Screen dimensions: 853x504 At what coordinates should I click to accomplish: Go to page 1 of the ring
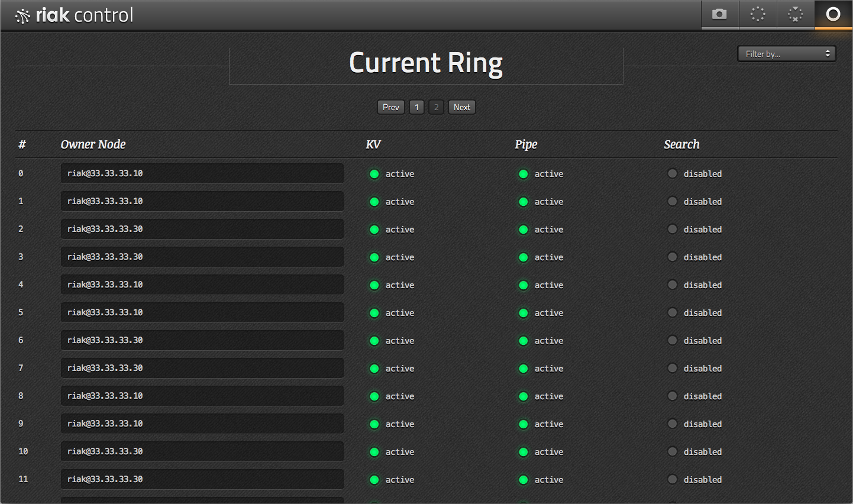coord(416,107)
